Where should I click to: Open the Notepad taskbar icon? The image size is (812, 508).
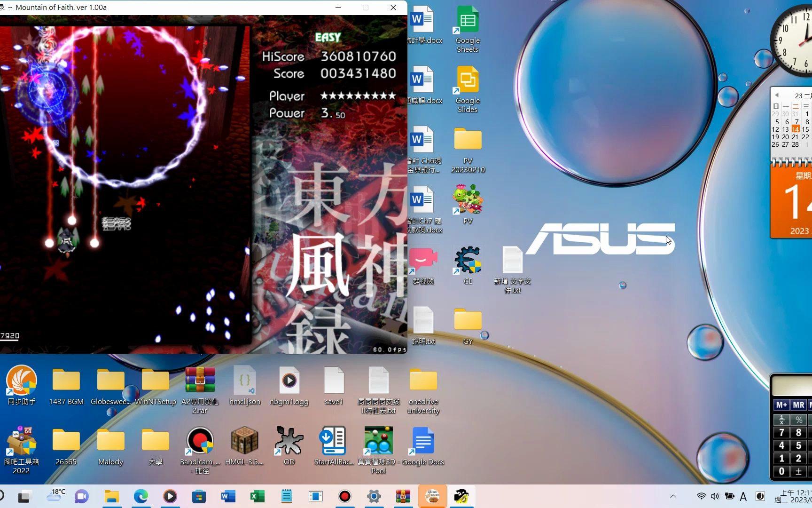coord(286,496)
